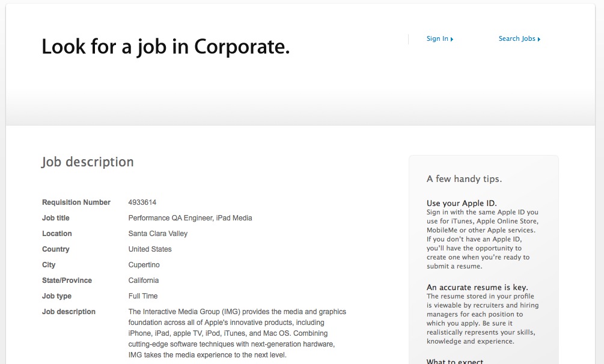Click the 'What to expect' tip heading
This screenshot has width=604, height=364.
click(x=455, y=361)
